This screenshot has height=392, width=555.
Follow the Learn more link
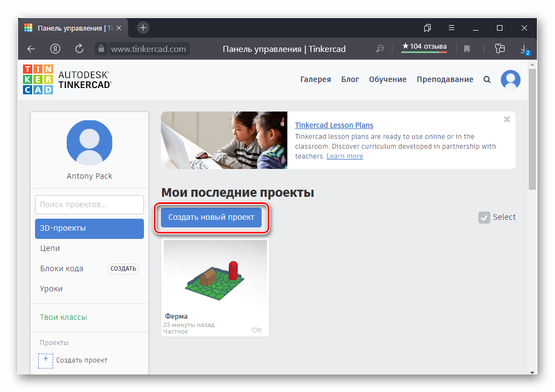click(344, 156)
